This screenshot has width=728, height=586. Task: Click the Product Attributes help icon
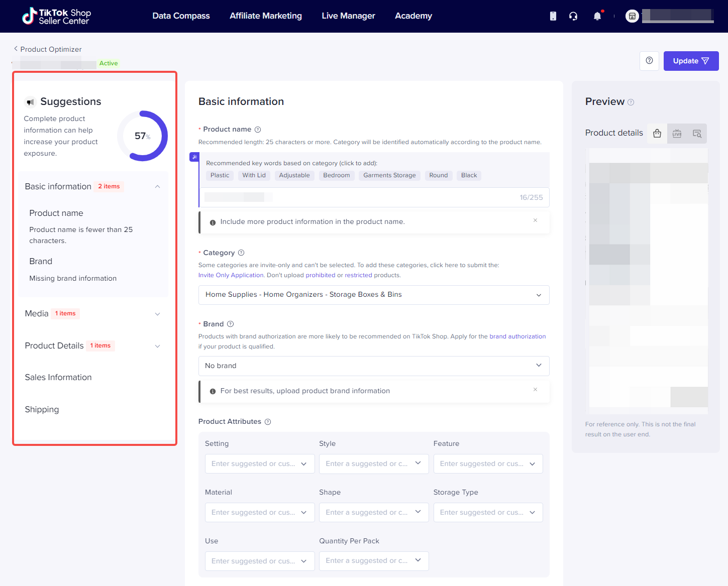[268, 422]
